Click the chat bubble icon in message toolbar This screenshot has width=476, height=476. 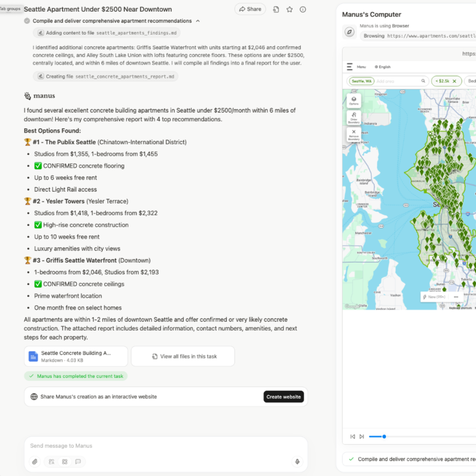point(78,462)
